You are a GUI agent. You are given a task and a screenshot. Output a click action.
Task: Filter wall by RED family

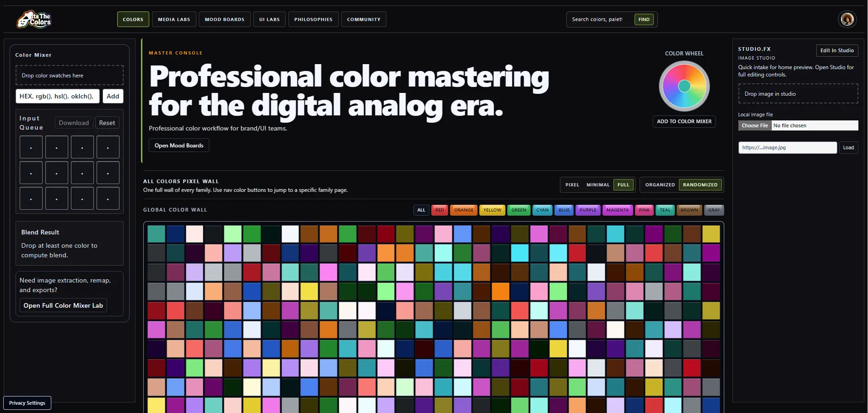(x=439, y=210)
